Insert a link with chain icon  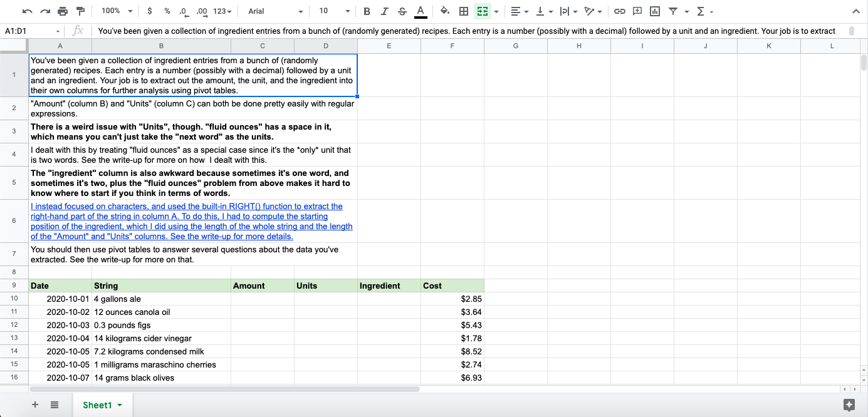click(619, 11)
